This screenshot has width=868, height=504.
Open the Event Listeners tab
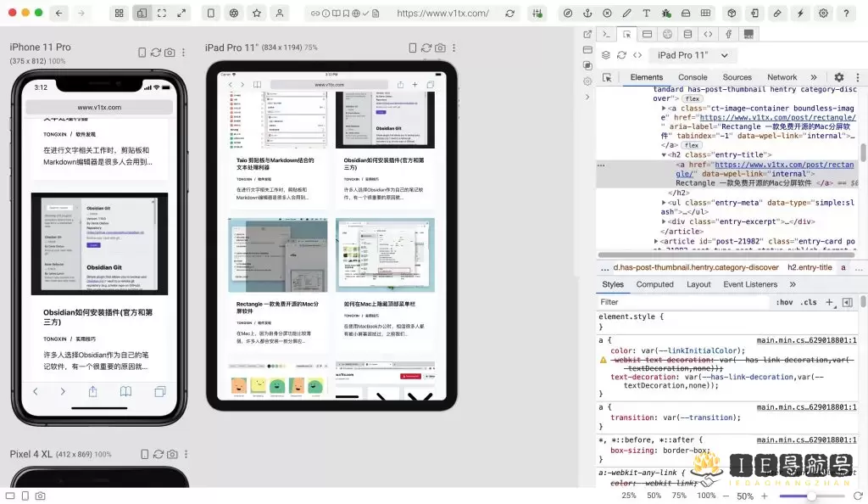[750, 284]
